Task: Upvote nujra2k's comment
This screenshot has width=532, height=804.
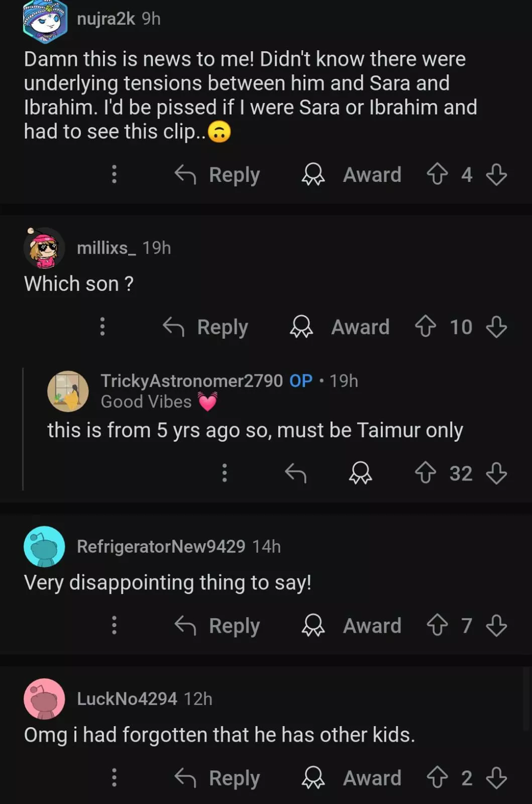Action: [x=437, y=175]
